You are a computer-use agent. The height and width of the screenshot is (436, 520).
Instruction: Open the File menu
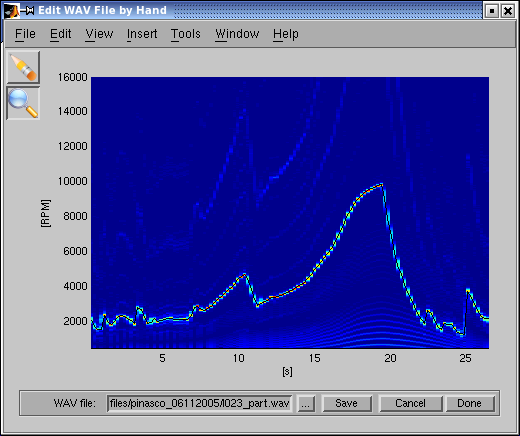(25, 34)
